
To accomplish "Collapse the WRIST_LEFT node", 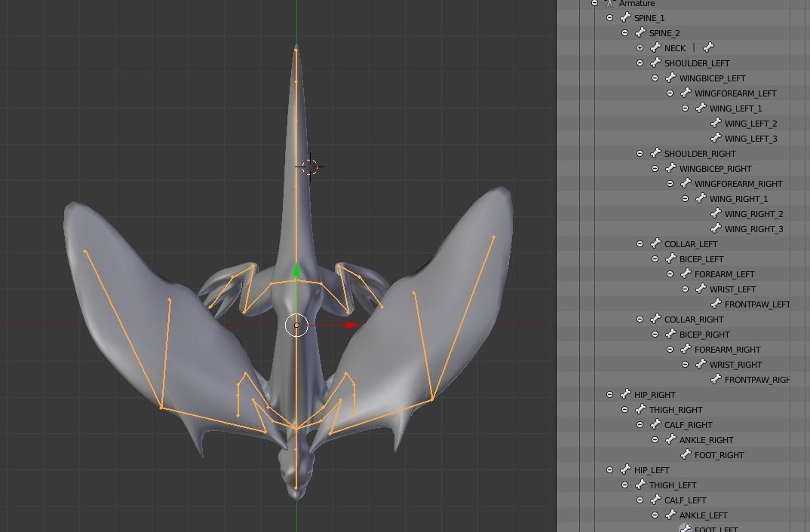I will point(686,289).
